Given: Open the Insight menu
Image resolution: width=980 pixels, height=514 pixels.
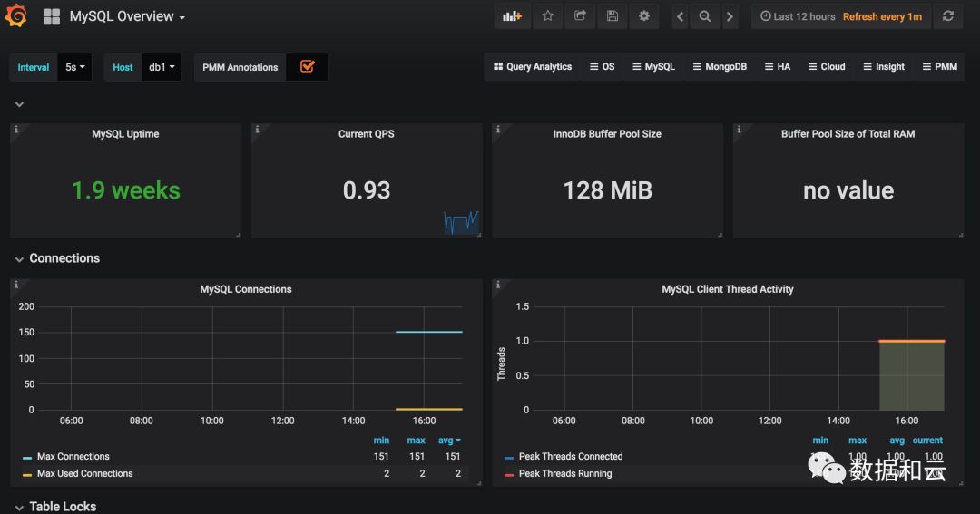Looking at the screenshot, I should 884,67.
